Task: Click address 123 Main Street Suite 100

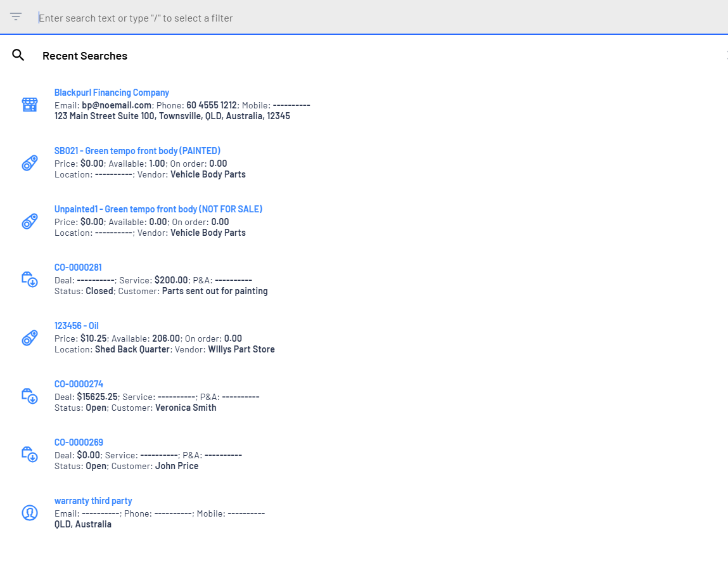Action: tap(172, 116)
